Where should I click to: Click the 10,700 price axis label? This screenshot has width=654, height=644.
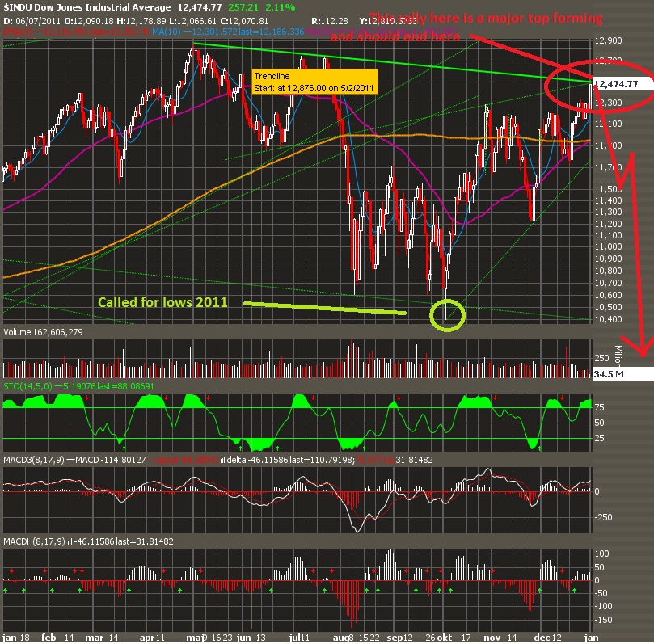pyautogui.click(x=608, y=283)
